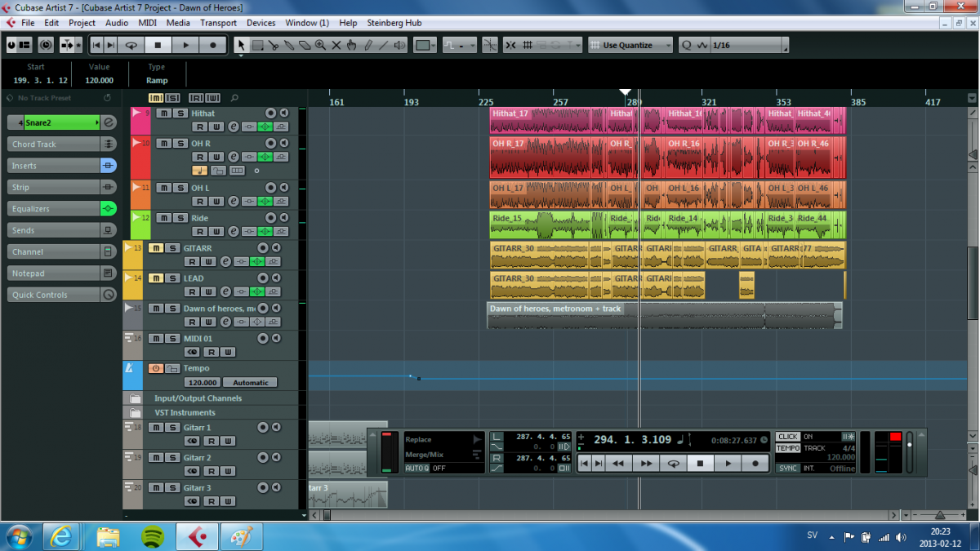Screen dimensions: 980x551
Task: Toggle TEMPO track button in transport panel
Action: [787, 448]
